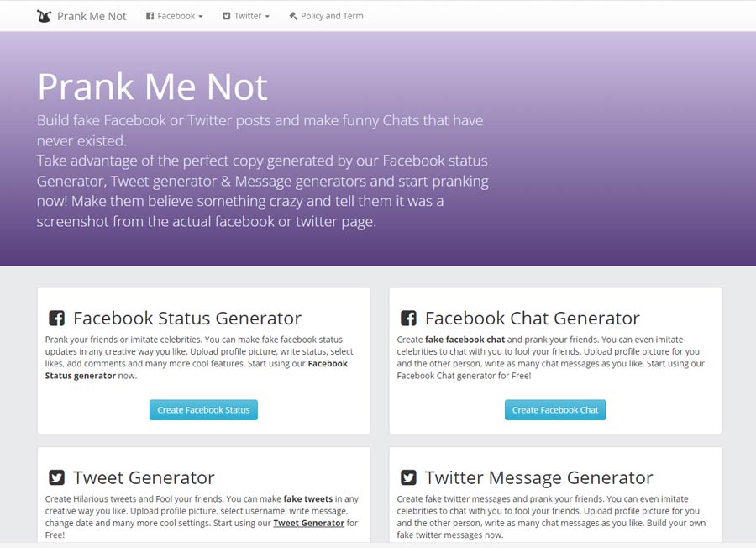Screen dimensions: 756x548
Task: Open the Twitter menu in navbar
Action: click(x=246, y=16)
